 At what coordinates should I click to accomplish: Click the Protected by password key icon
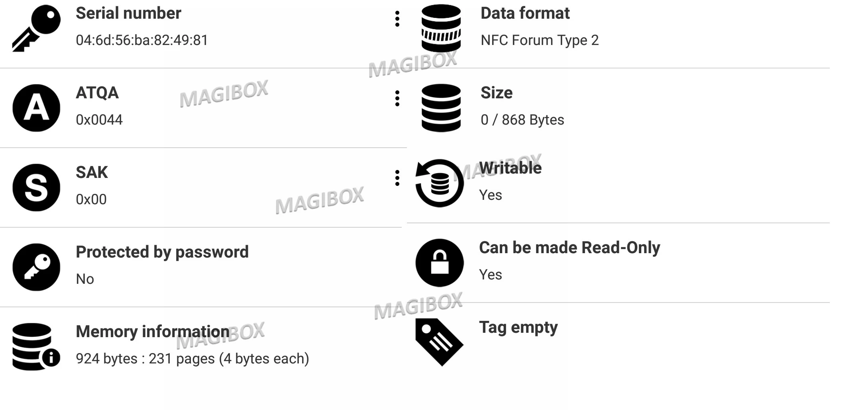[36, 267]
